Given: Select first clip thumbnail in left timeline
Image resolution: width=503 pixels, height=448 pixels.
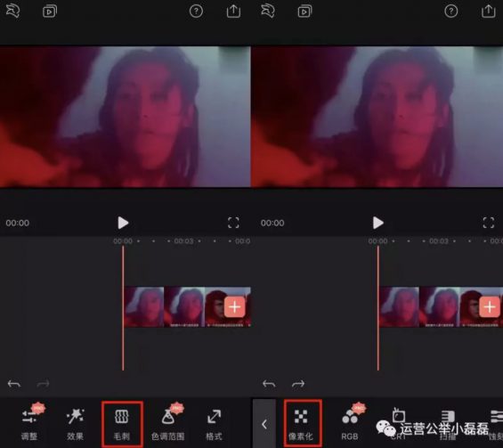Looking at the screenshot, I should pyautogui.click(x=144, y=307).
